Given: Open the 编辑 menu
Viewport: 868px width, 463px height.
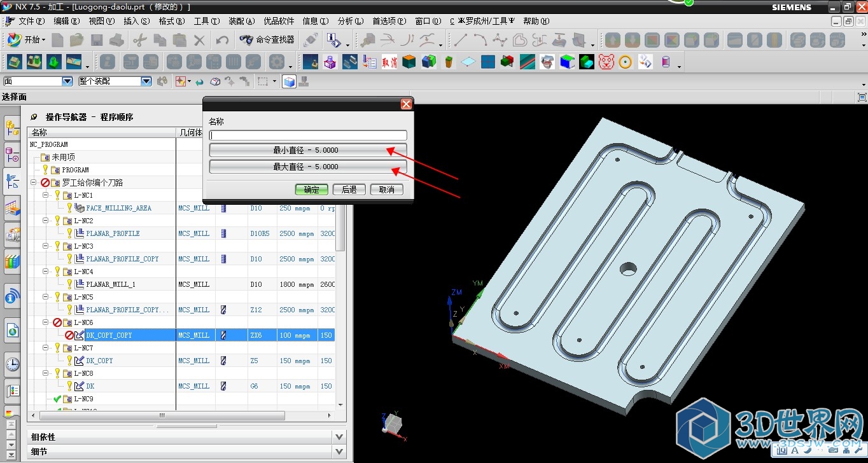Looking at the screenshot, I should coord(67,21).
